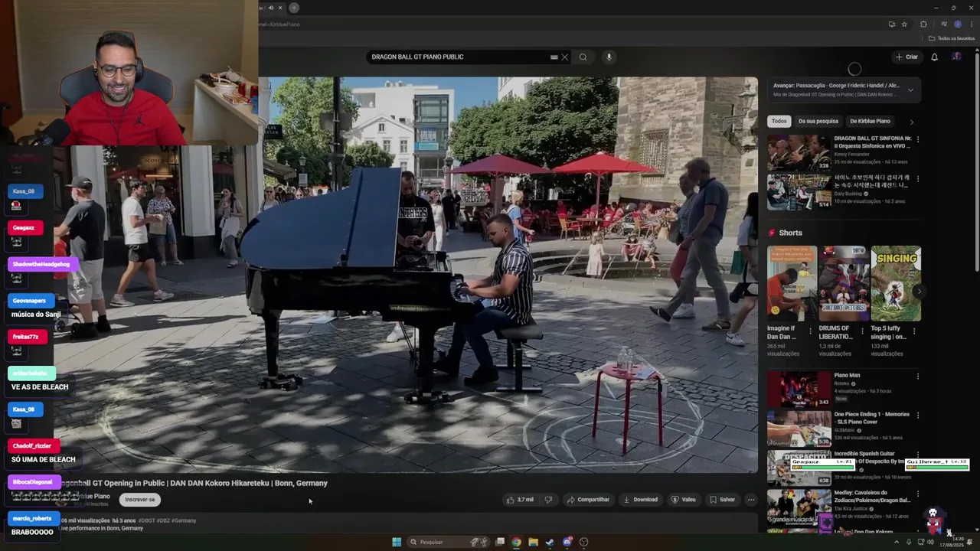Open options for the Daily Busking video
Screen dimensions: 980x551
917,178
